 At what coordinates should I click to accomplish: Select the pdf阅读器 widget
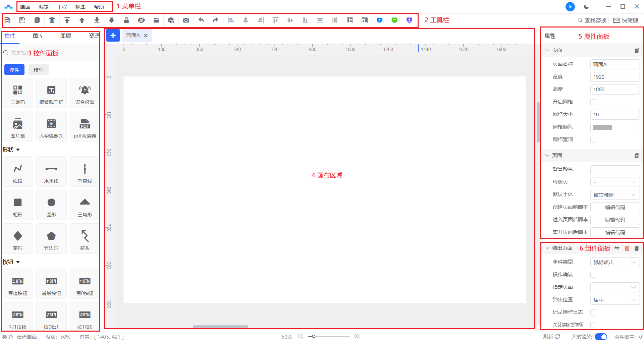[x=85, y=127]
